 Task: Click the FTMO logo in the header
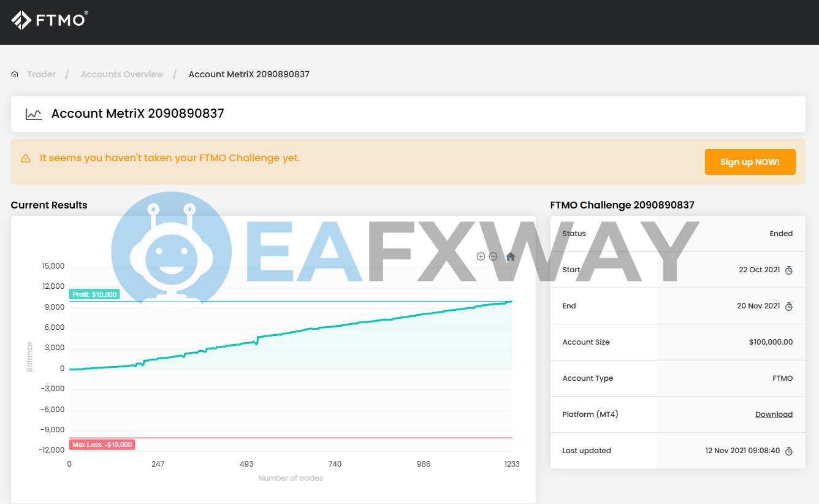pyautogui.click(x=50, y=20)
